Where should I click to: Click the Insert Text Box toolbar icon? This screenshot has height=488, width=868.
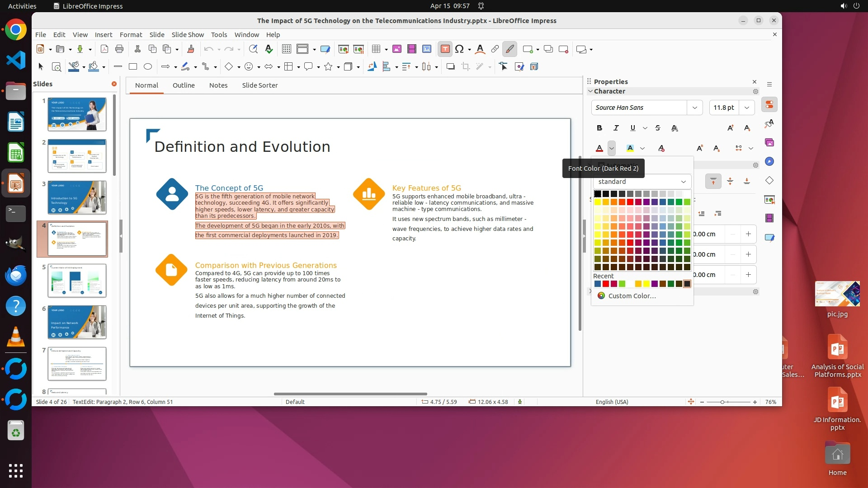(x=445, y=49)
